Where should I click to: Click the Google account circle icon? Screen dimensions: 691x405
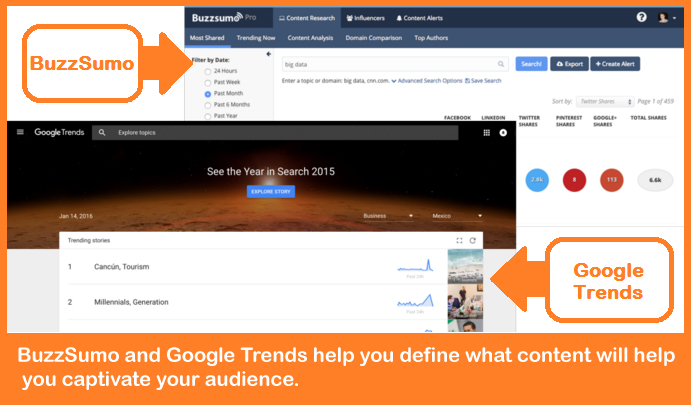coord(503,133)
